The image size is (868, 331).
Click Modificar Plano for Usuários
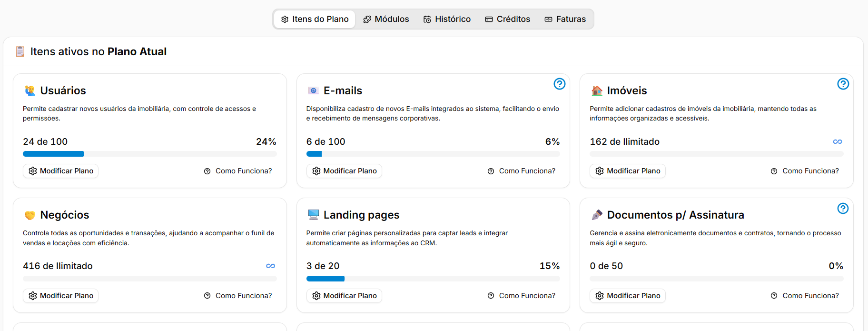pos(61,171)
